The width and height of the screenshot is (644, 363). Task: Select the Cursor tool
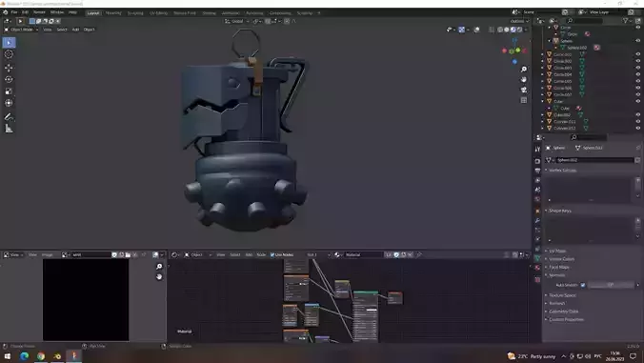[x=9, y=54]
